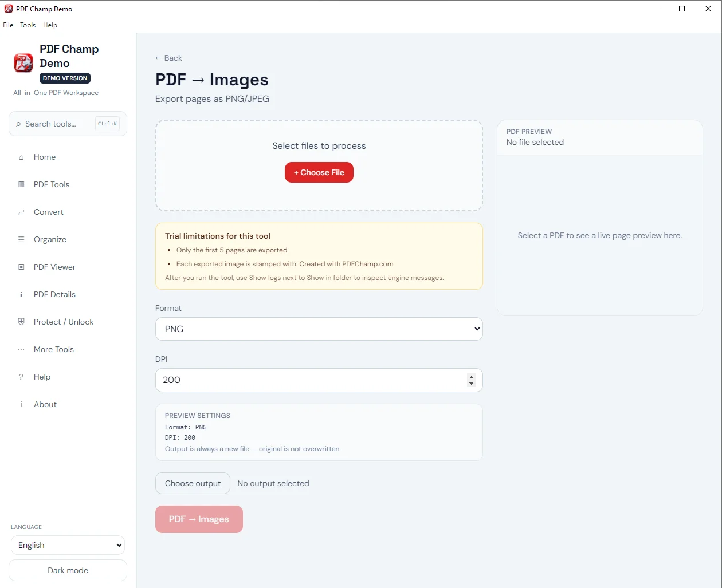Focus the Search tools field
Image resolution: width=722 pixels, height=588 pixels.
tap(68, 124)
